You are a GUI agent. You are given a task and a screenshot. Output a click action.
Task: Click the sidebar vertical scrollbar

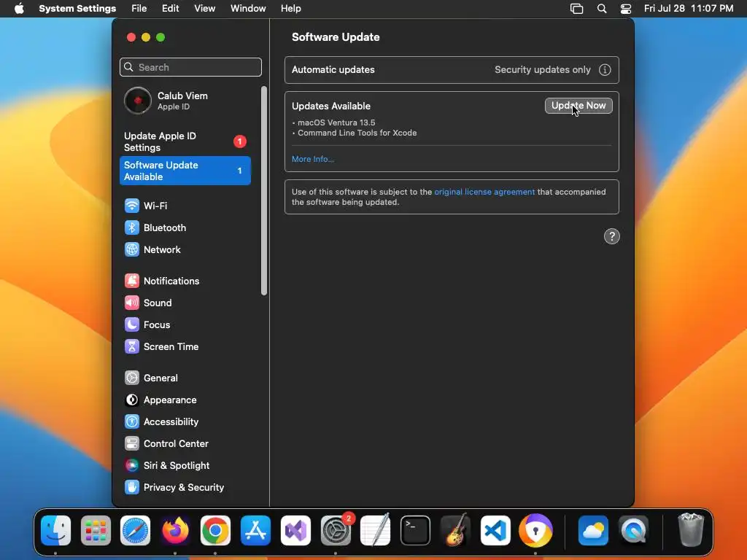pos(264,191)
